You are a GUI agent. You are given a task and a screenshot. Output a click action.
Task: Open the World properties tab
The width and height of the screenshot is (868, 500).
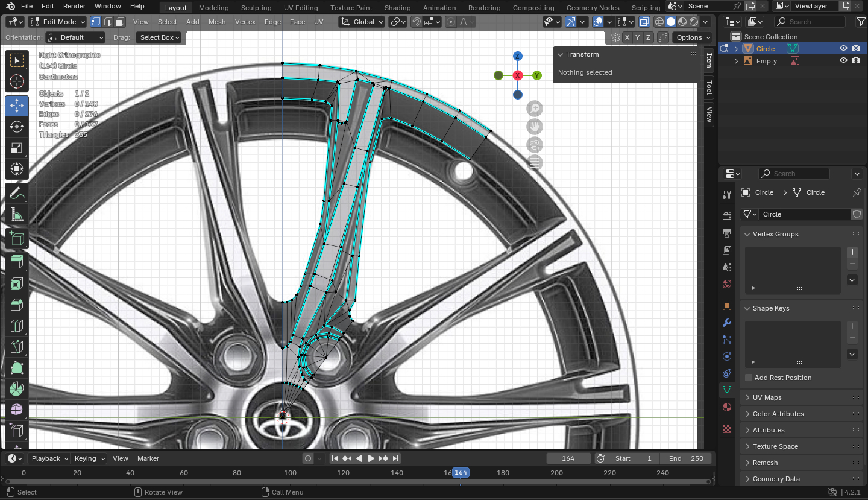[727, 284]
